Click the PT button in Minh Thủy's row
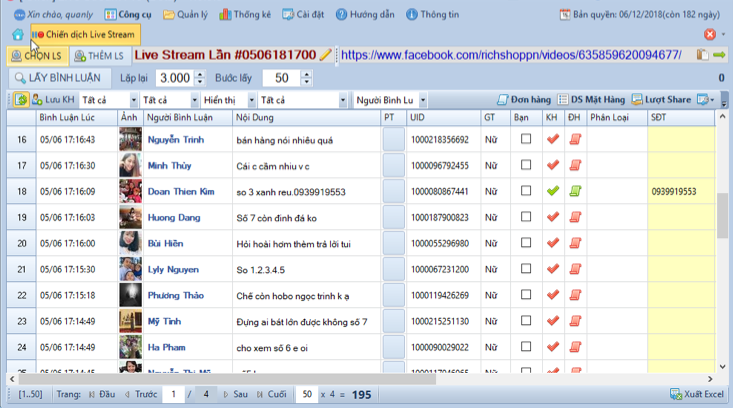The image size is (733, 408). point(393,165)
